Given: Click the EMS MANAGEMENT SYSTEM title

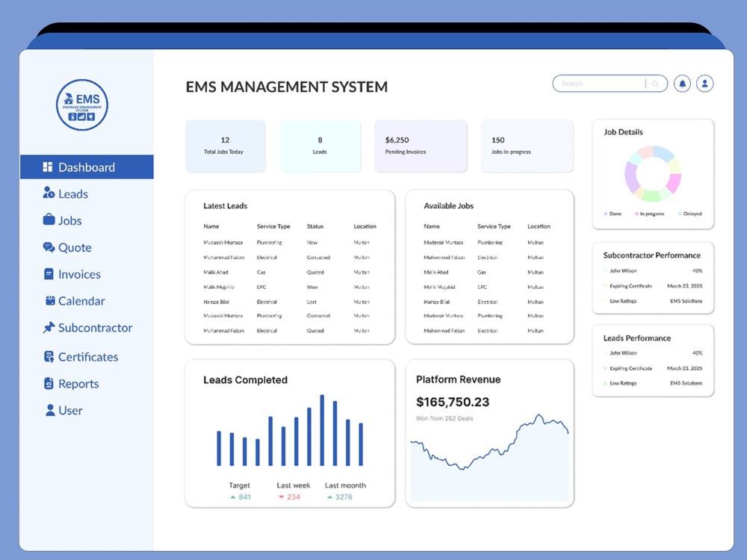Looking at the screenshot, I should (x=286, y=87).
